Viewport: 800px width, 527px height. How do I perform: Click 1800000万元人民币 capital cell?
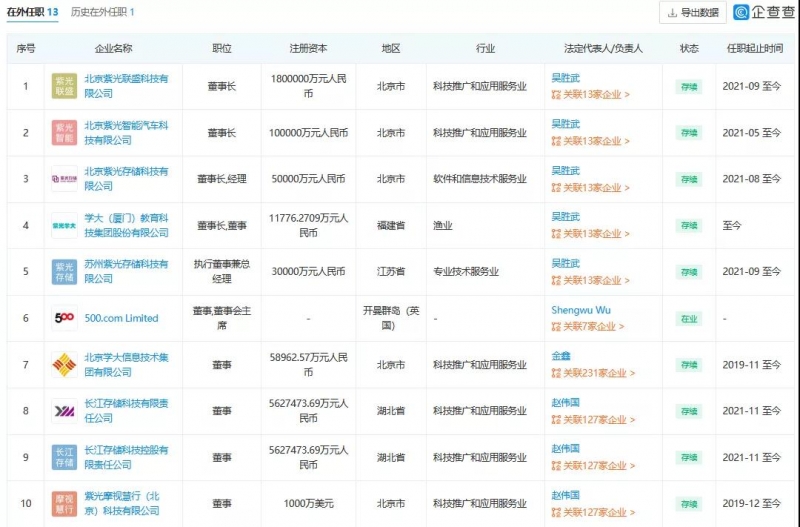(308, 86)
